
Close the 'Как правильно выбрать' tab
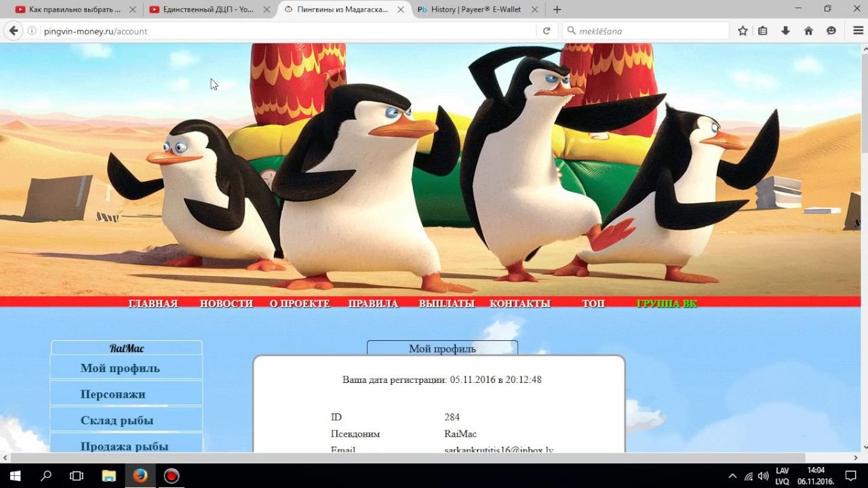[x=132, y=9]
